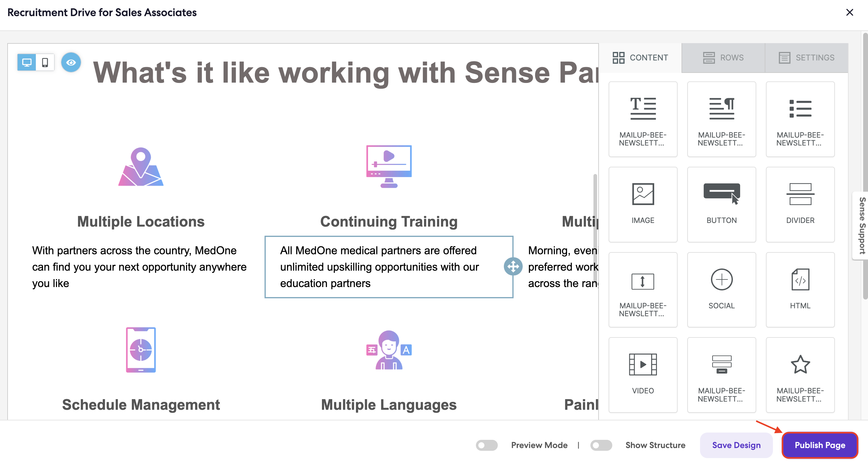Select the Image content block
The width and height of the screenshot is (868, 469).
(x=643, y=204)
